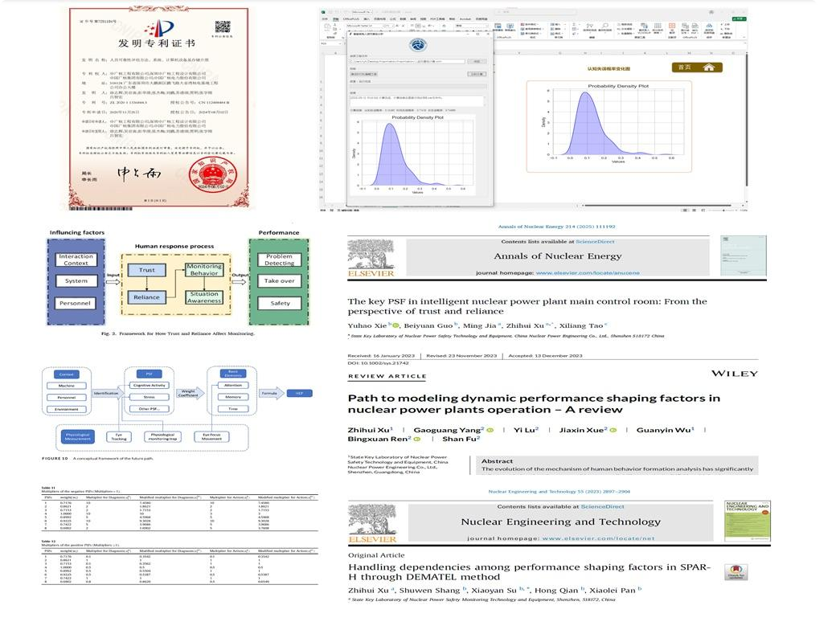Click the Wiley logo

pyautogui.click(x=735, y=373)
